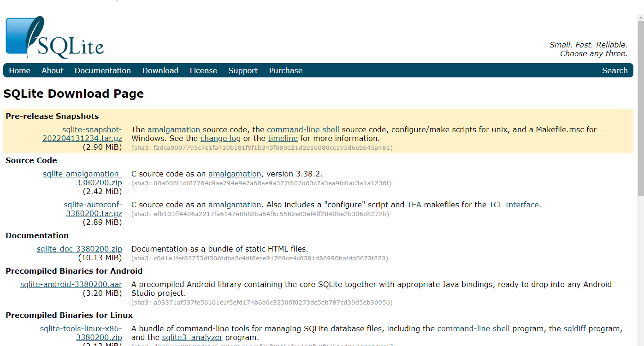
Task: Click the 'Documentation' section heading
Action: (x=37, y=235)
